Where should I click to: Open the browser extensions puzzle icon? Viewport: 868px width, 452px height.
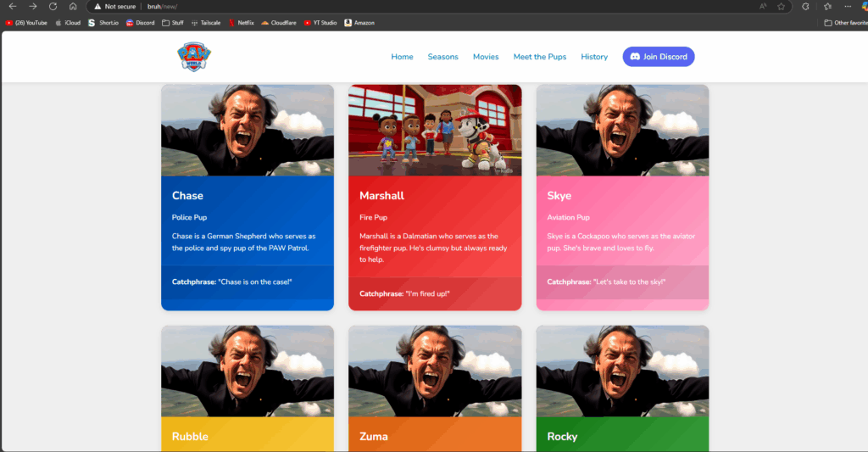pos(806,6)
